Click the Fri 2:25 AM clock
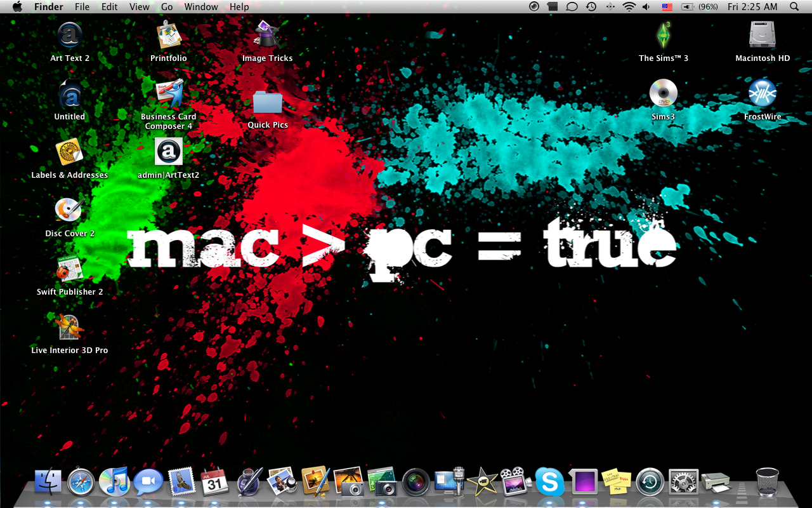The image size is (812, 508). coord(752,7)
